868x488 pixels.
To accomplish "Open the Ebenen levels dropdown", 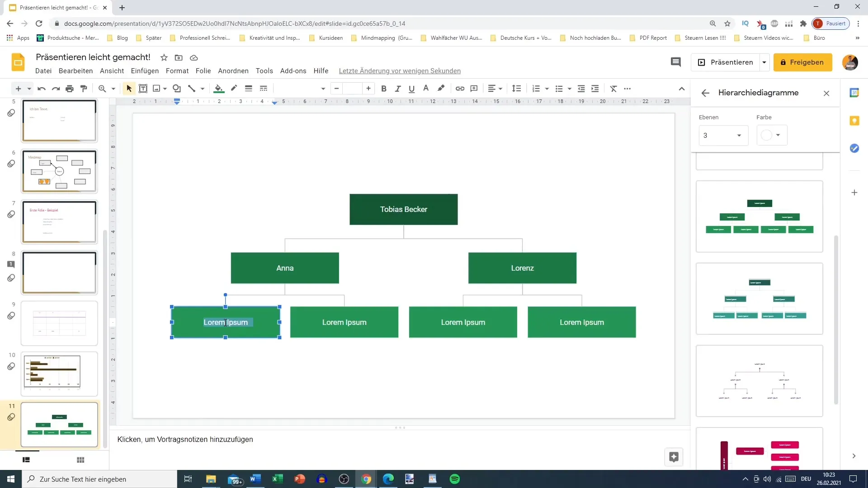I will (x=723, y=136).
